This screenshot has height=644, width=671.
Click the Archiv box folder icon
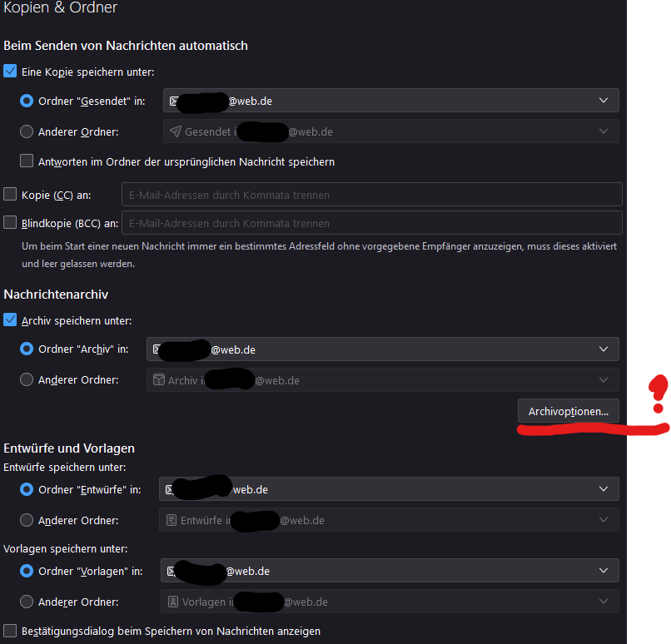tap(159, 379)
